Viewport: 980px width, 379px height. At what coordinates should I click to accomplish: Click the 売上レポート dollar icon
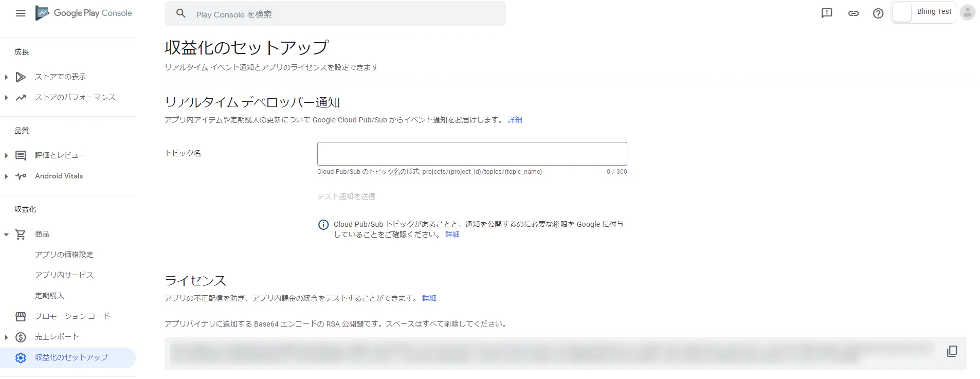click(21, 337)
